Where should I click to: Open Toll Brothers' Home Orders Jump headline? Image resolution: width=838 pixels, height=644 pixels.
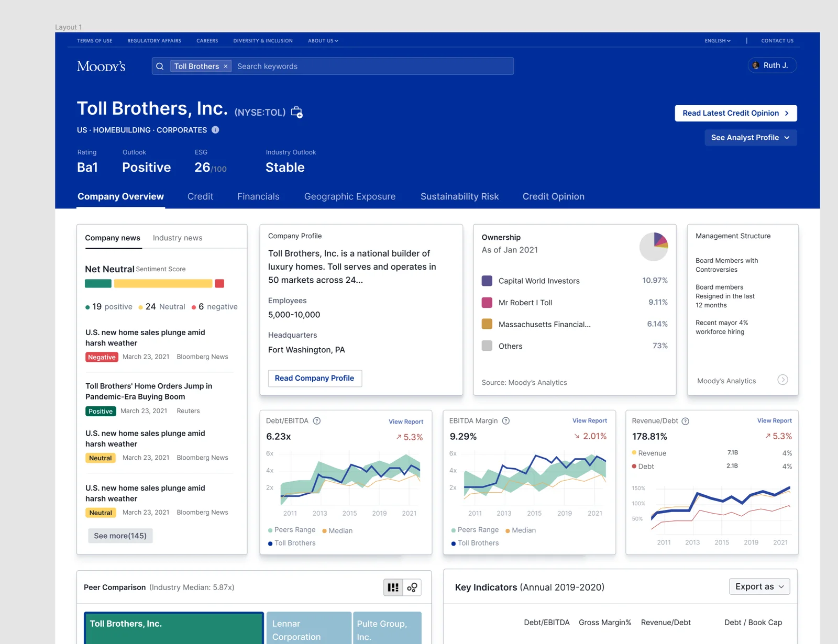[x=149, y=391]
